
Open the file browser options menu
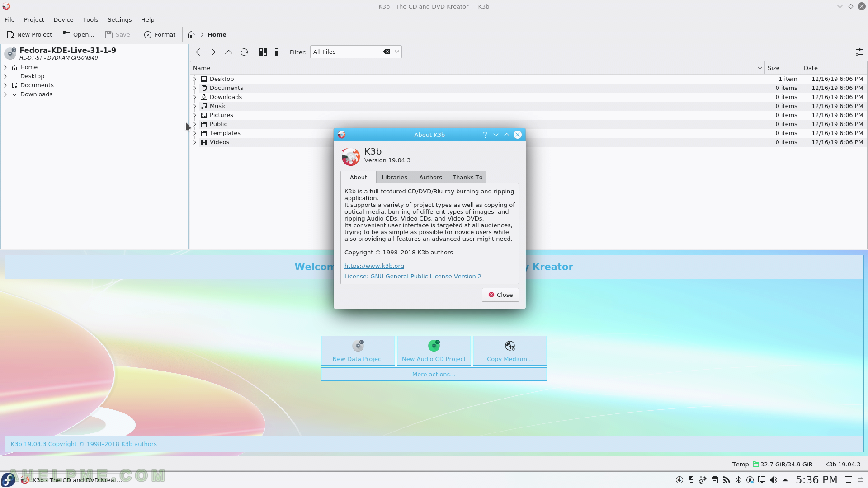(x=859, y=52)
